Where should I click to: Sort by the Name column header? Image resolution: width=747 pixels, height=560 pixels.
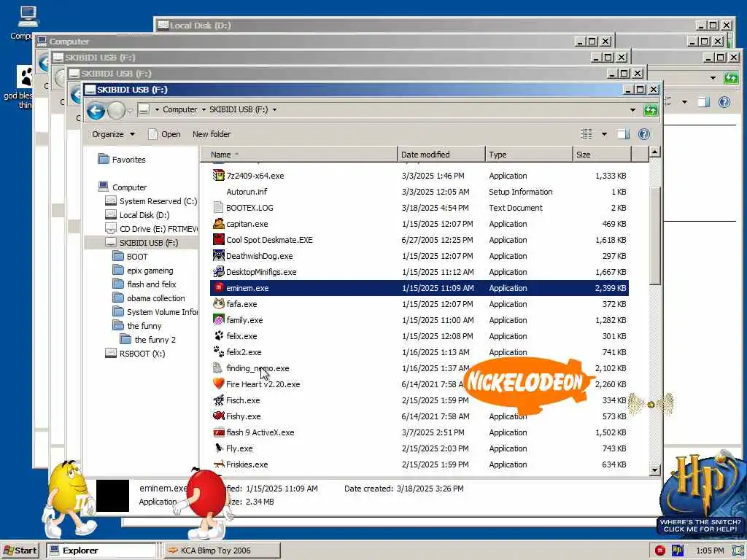[298, 155]
